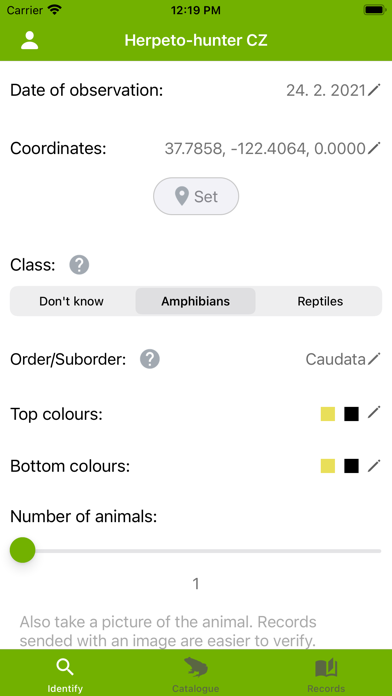Open the Caudata order selection
Viewport: 392px width, 696px height.
click(x=336, y=359)
